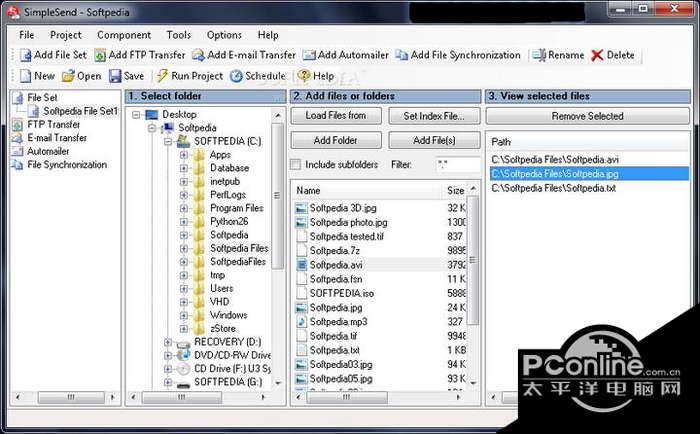Select highlighted Softpedia.jpg path row
This screenshot has height=434, width=700.
pyautogui.click(x=588, y=174)
